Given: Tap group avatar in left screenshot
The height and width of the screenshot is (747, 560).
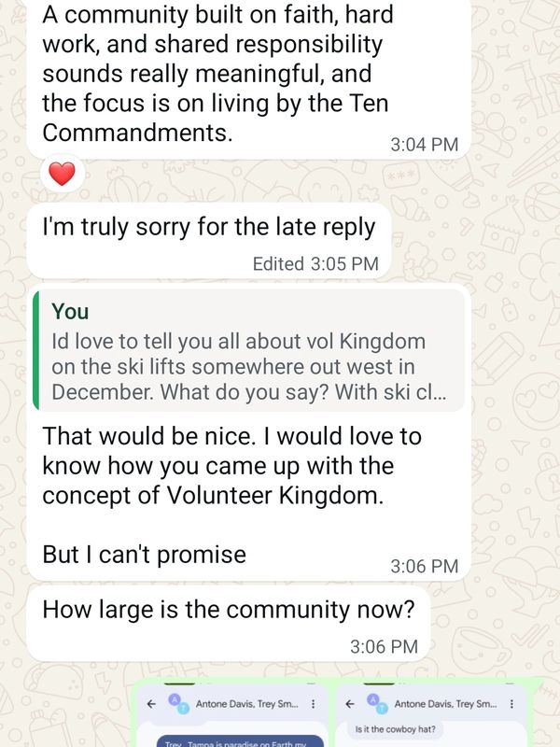Looking at the screenshot, I should point(179,704).
